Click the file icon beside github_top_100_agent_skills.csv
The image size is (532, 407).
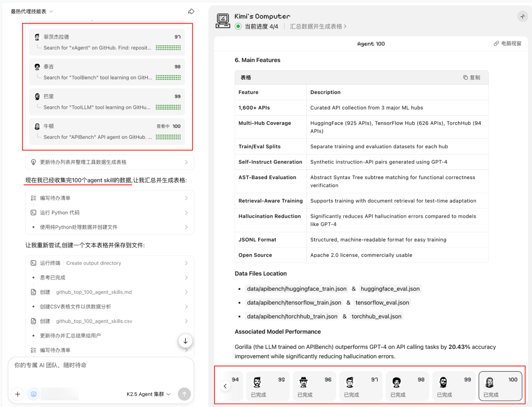coord(33,321)
